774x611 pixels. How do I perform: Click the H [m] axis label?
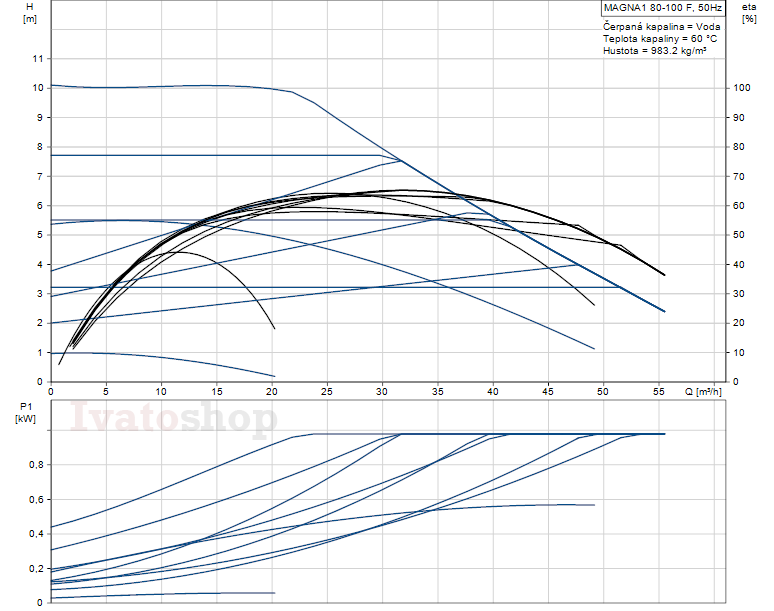(x=29, y=14)
